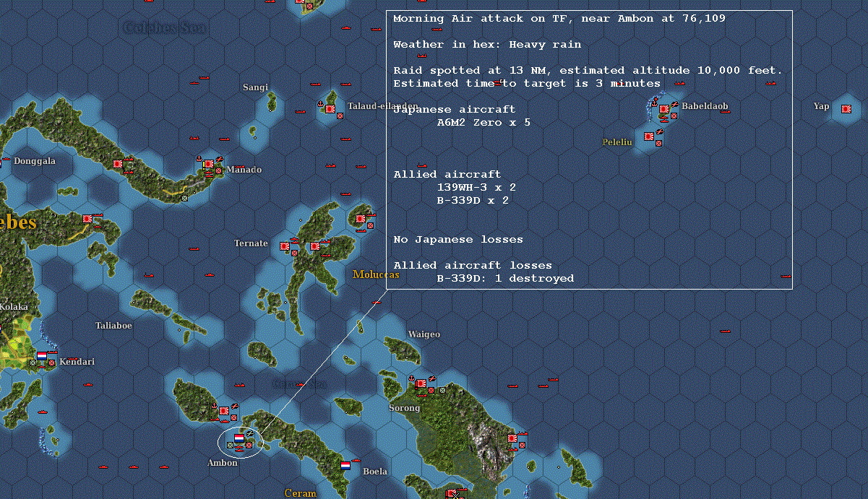The image size is (868, 499).
Task: Select the Japanese base flag at Manado
Action: 209,164
